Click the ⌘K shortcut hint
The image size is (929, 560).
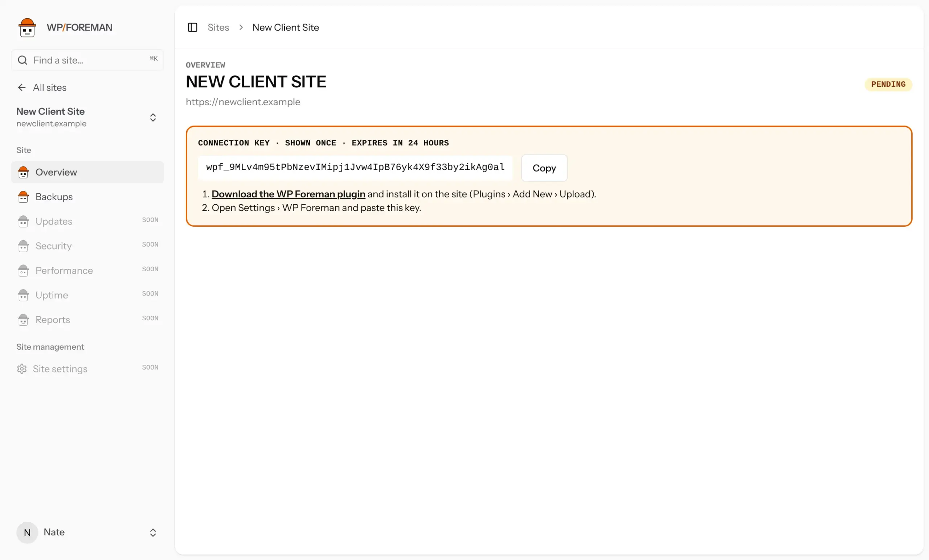tap(154, 58)
